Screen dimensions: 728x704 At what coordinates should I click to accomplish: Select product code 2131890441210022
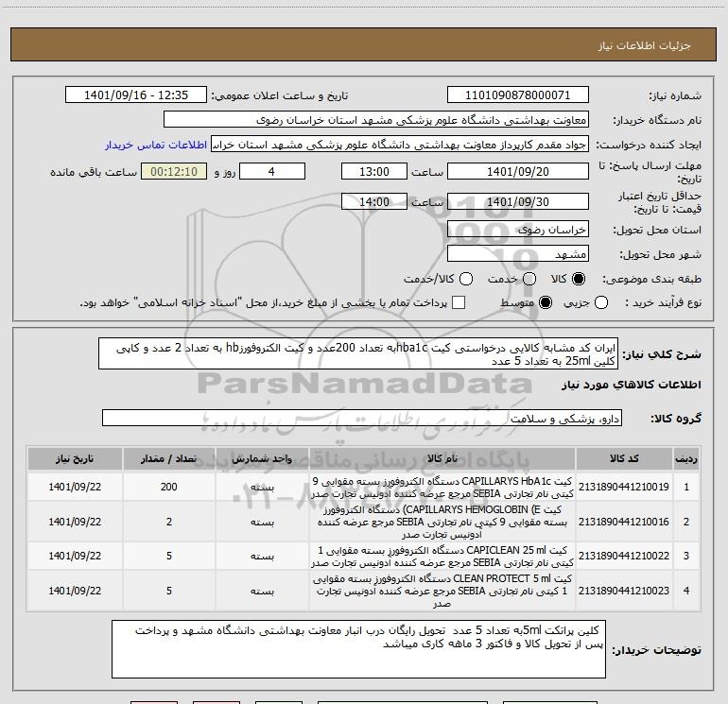click(x=624, y=556)
